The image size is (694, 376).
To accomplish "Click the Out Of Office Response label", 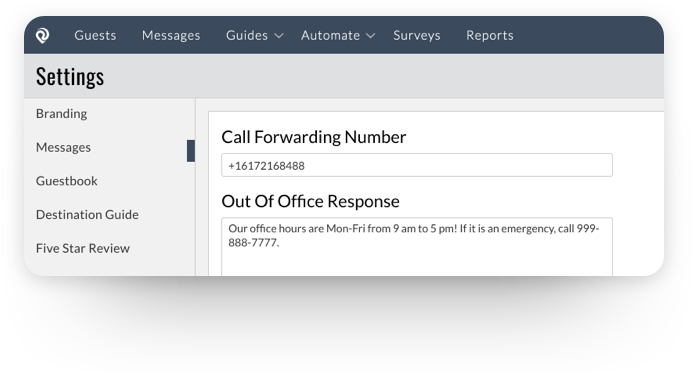I will [310, 201].
